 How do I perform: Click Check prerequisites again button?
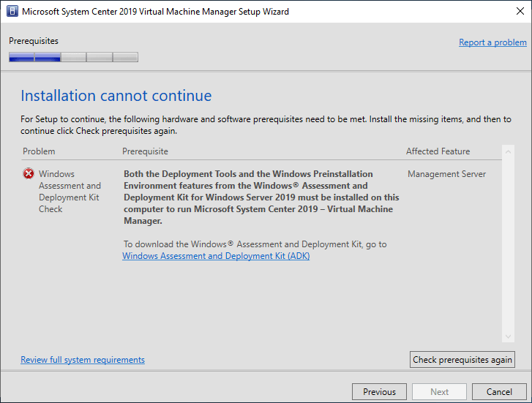pos(462,360)
